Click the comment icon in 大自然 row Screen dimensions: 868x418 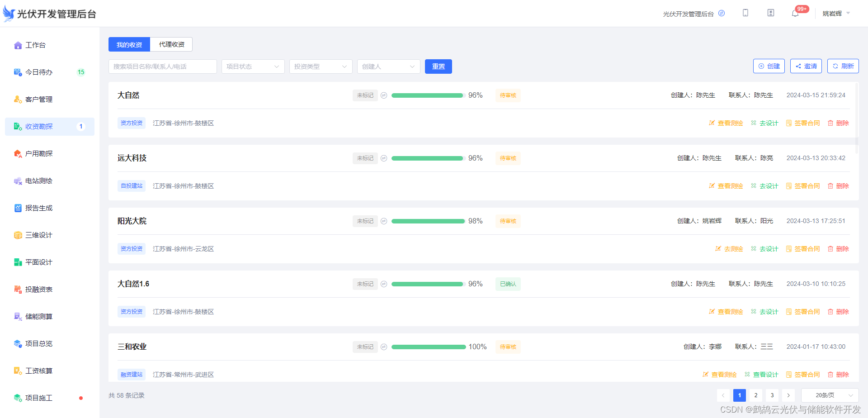tap(384, 95)
